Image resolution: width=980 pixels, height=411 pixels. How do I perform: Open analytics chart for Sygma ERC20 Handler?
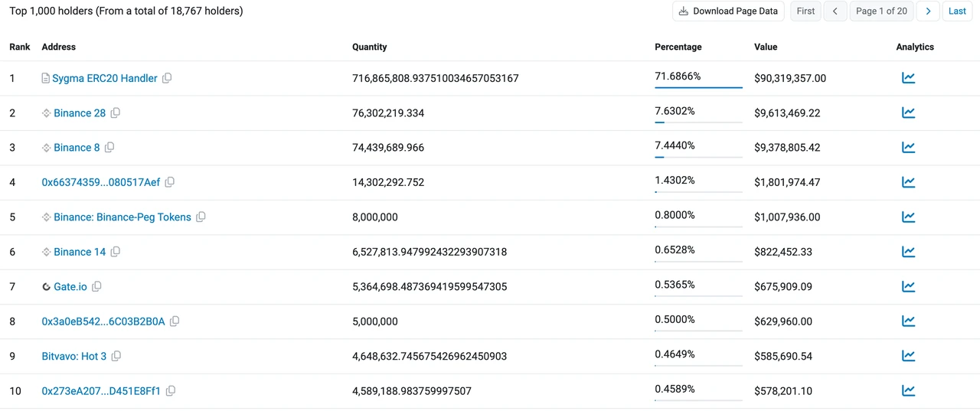[x=908, y=78]
